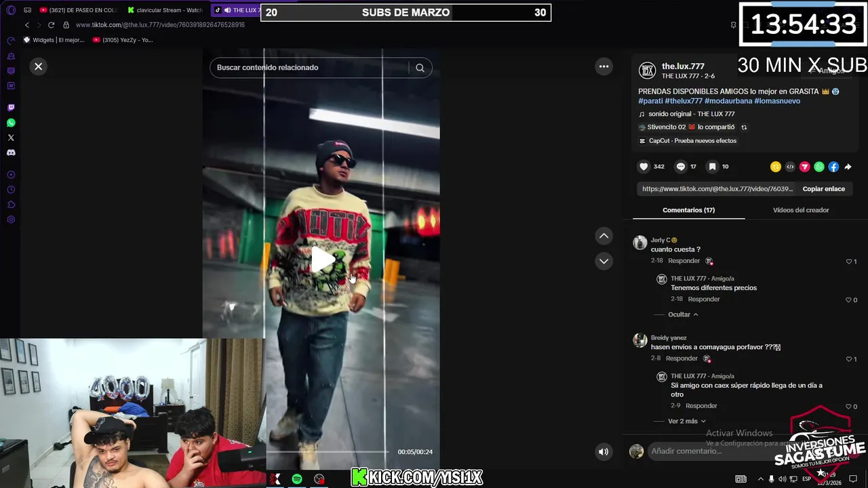The height and width of the screenshot is (488, 868).
Task: Repost the video with yellow icon
Action: coord(776,167)
